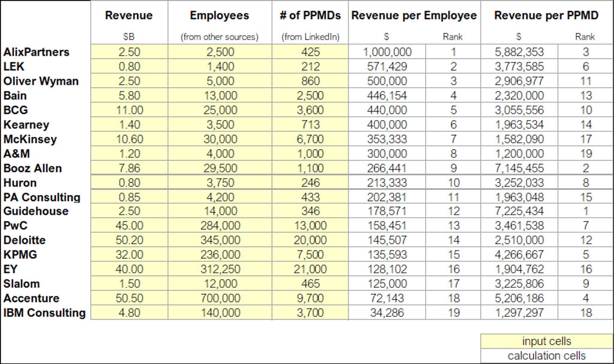Select IBM Consulting's revenue per PPMD 1,297,297
Image resolution: width=614 pixels, height=364 pixels.
[519, 313]
